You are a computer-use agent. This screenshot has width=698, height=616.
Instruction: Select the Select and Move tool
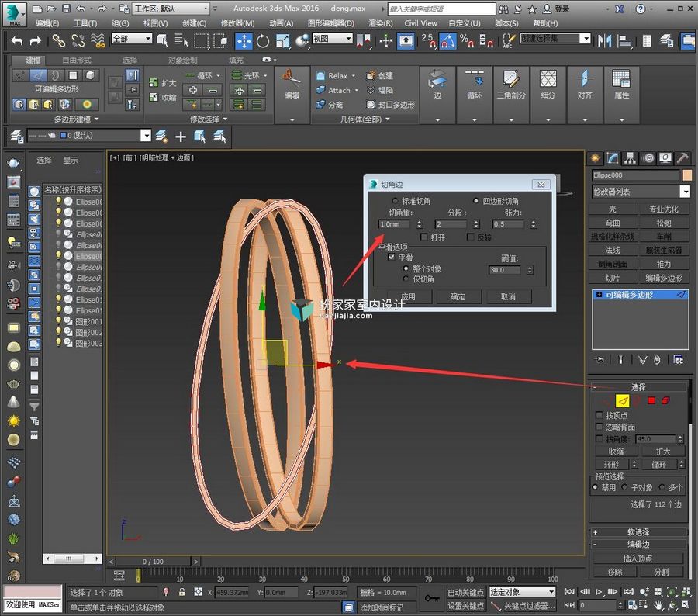244,41
